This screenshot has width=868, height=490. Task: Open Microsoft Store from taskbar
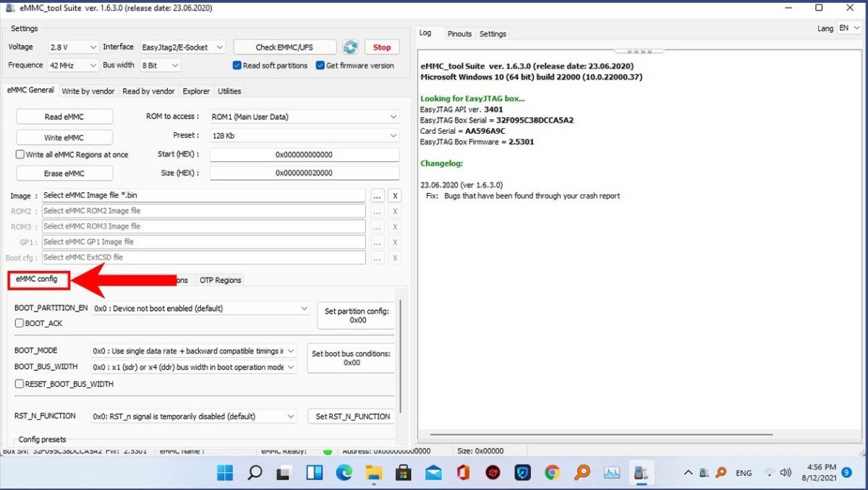click(404, 473)
